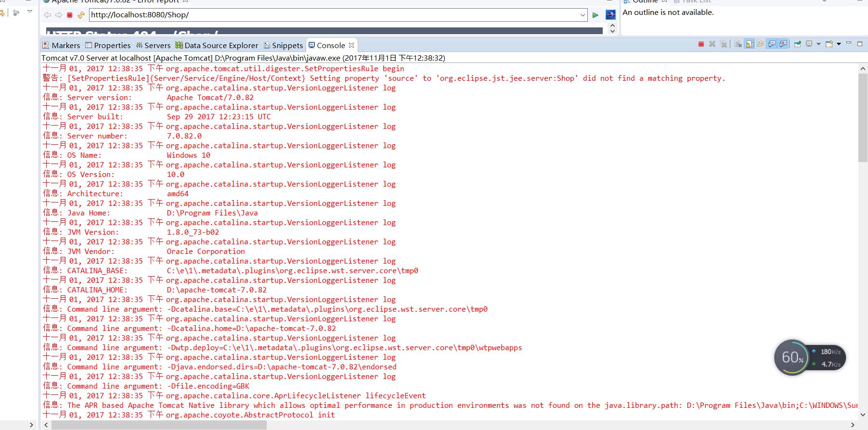Switch to the Markers tab
Viewport: 868px width, 430px height.
61,45
